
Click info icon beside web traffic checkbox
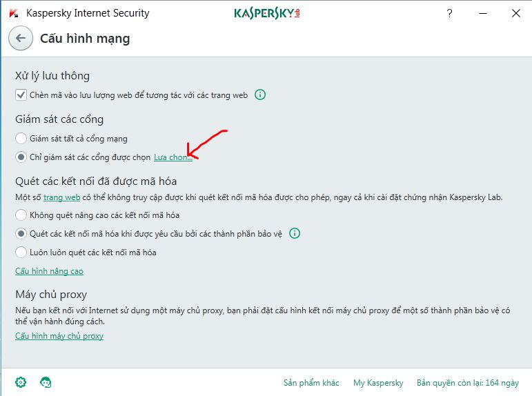260,95
